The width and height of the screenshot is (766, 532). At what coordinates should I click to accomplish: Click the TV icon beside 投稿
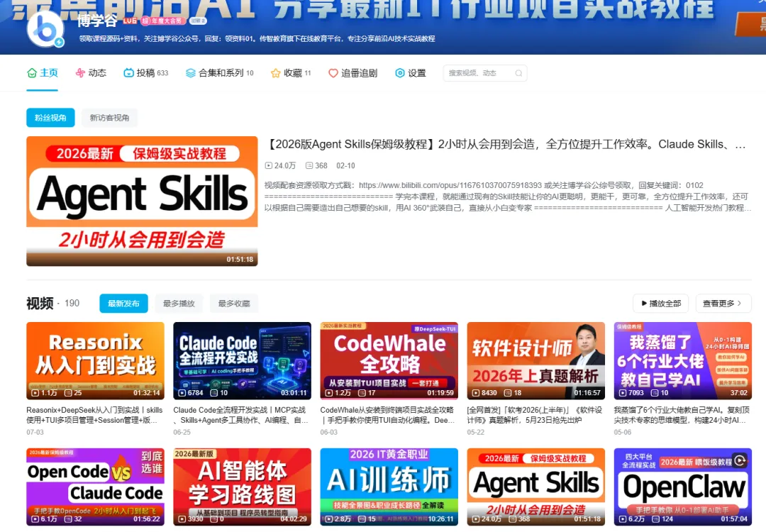128,73
